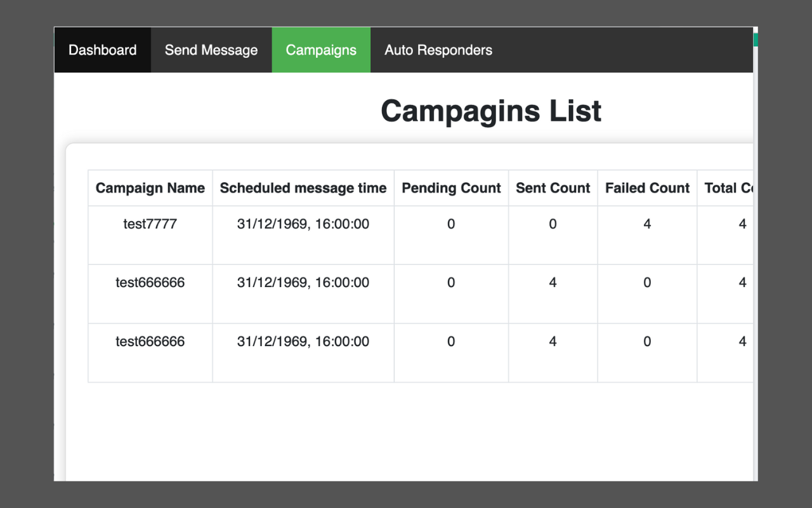Select the Campaigns tab

321,50
